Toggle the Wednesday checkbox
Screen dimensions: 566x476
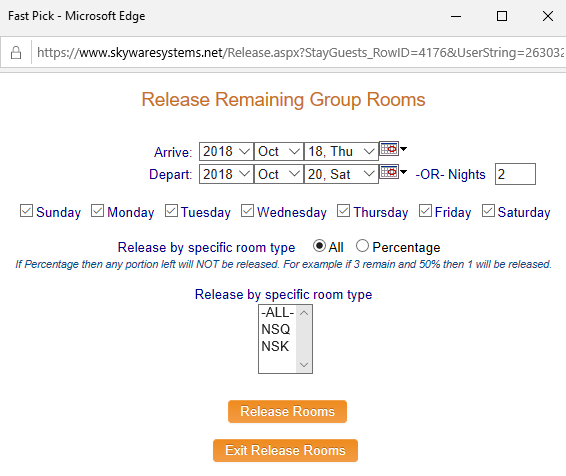tap(247, 211)
